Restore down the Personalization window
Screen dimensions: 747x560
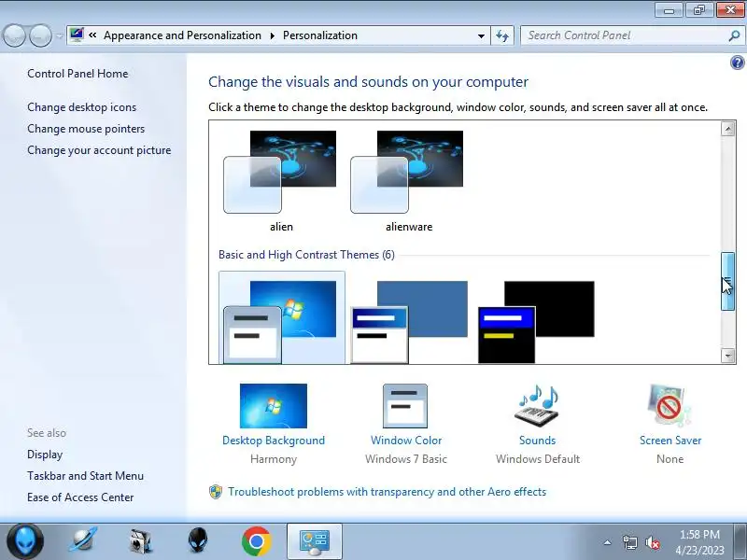[698, 10]
